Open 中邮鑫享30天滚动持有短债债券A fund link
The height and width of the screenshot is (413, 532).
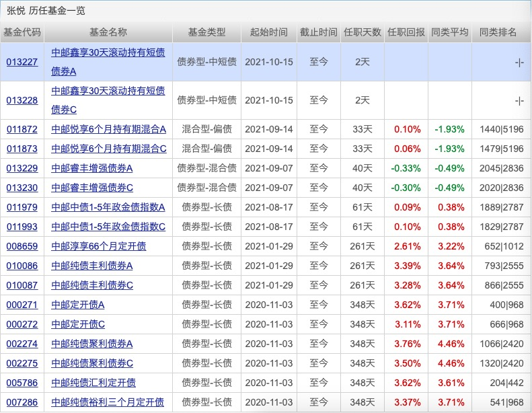coord(108,62)
